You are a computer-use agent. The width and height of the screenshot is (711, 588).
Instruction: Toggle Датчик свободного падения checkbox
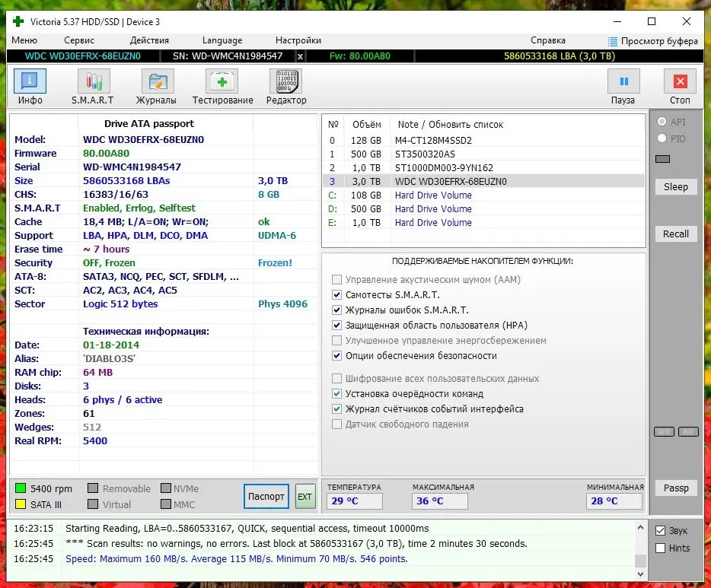pos(336,424)
